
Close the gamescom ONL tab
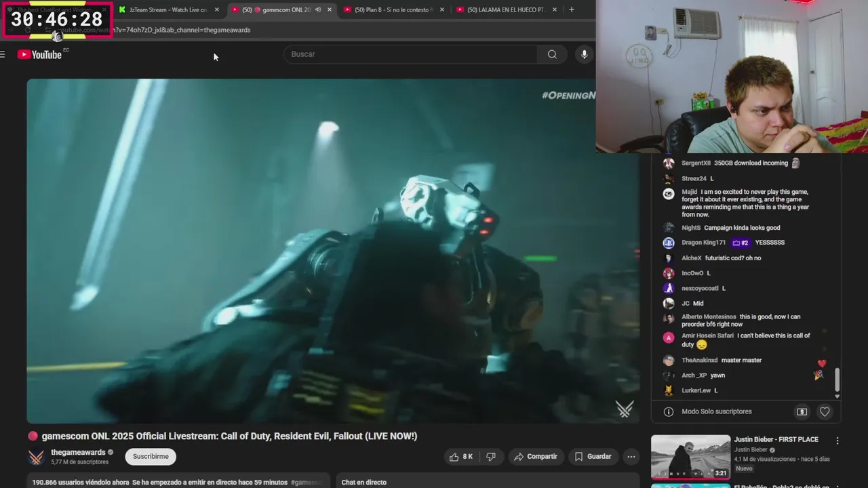[330, 9]
